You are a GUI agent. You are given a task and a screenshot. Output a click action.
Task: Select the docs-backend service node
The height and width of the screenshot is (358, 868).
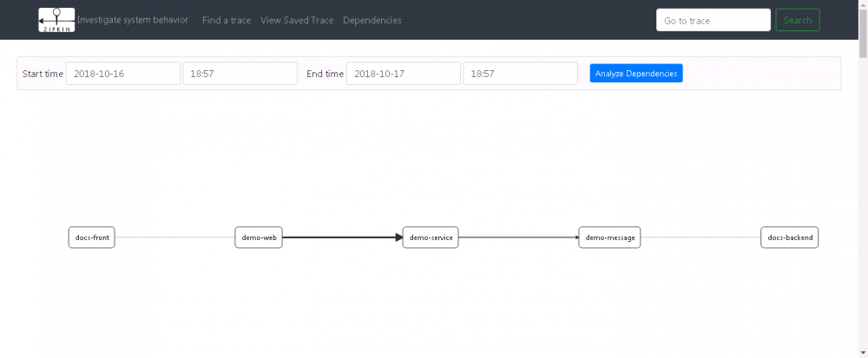tap(790, 238)
